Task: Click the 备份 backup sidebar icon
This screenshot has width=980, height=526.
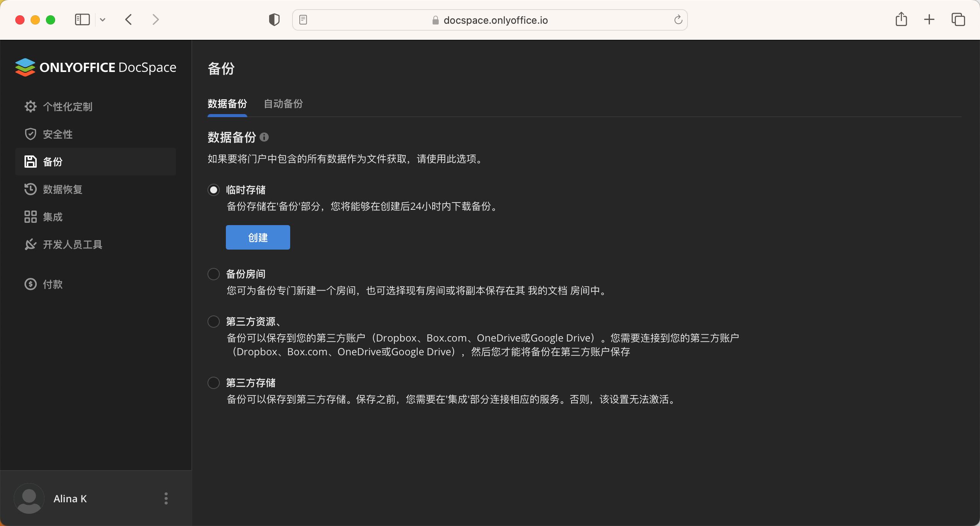Action: [x=30, y=162]
